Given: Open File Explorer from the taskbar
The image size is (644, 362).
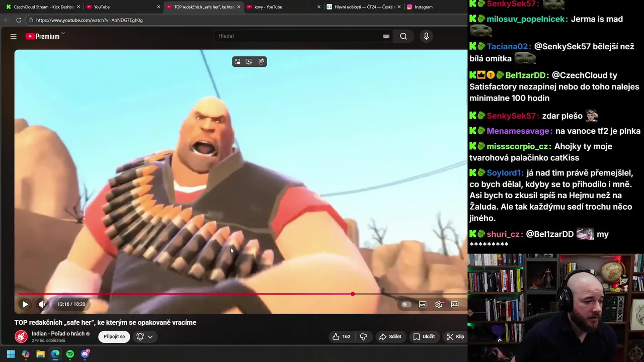Looking at the screenshot, I should [40, 354].
